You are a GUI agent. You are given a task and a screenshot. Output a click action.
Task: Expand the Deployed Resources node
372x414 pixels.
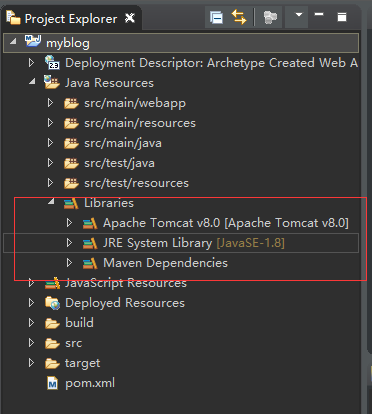[x=31, y=303]
